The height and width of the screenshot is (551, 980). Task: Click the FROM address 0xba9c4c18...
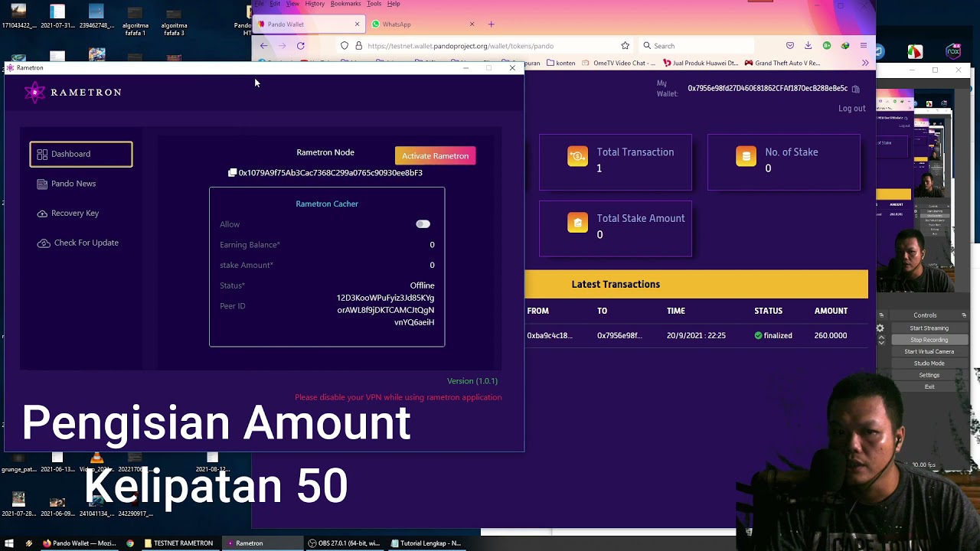pos(550,335)
